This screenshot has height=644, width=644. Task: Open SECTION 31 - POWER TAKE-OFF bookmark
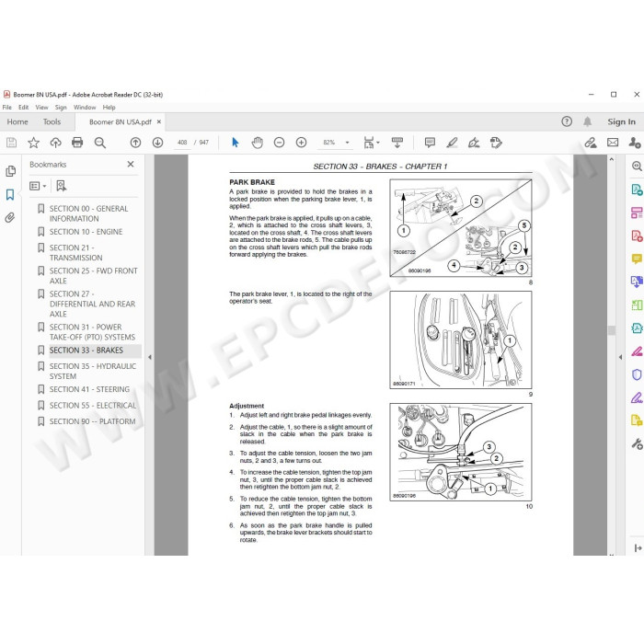pyautogui.click(x=92, y=332)
